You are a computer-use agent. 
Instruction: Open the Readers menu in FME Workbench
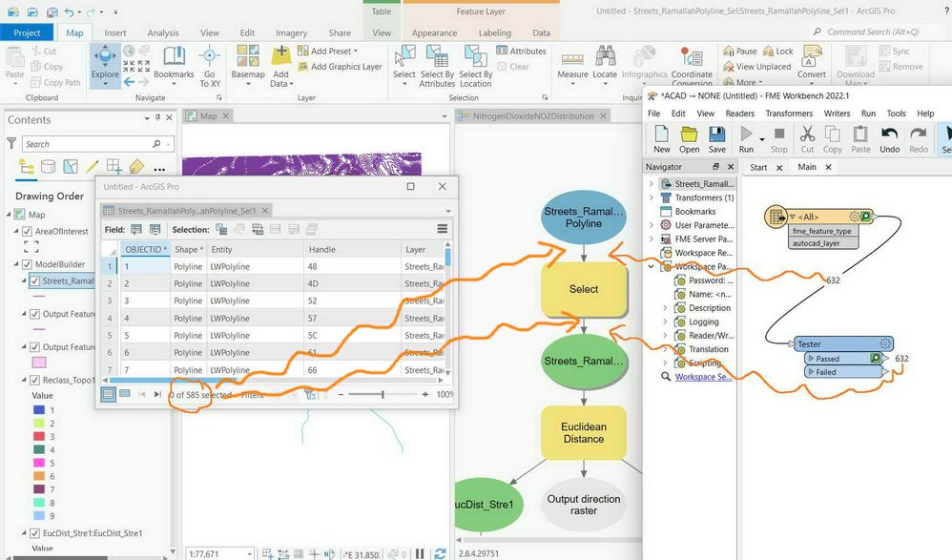(x=739, y=113)
